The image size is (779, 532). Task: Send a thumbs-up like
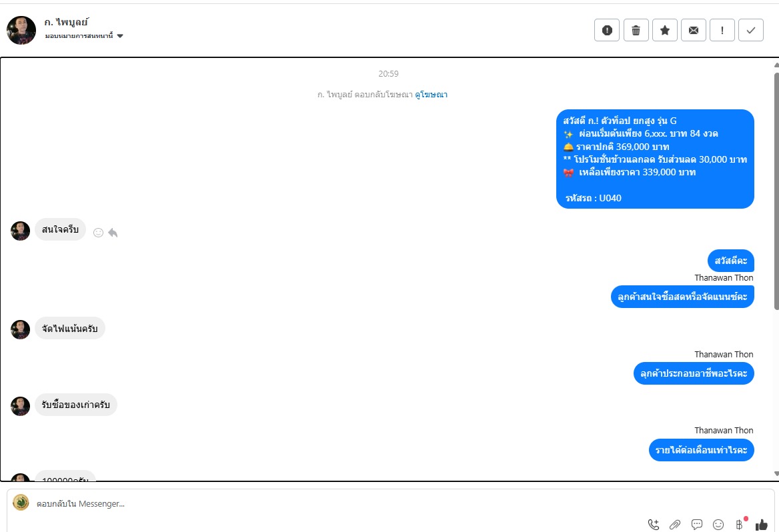[761, 524]
